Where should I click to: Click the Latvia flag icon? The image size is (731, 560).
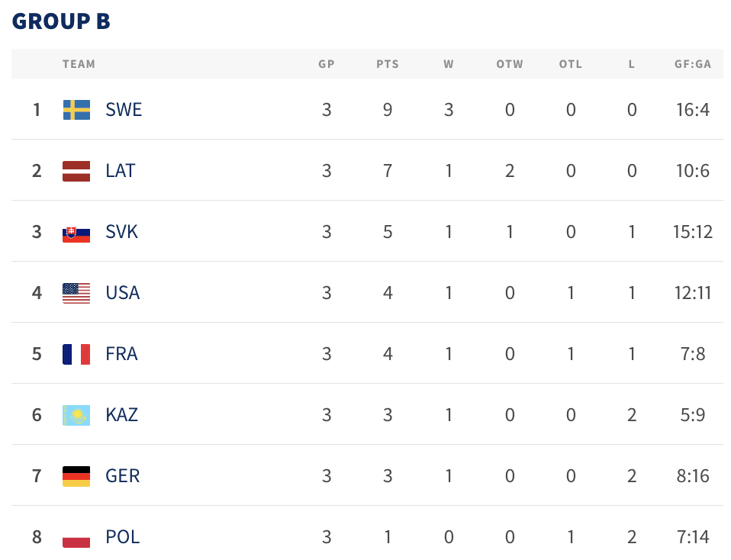pos(76,171)
